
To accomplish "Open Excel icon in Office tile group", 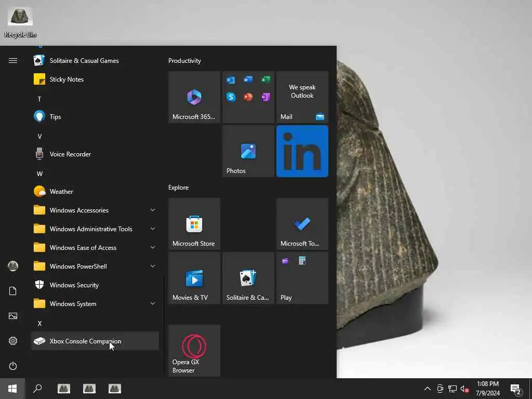I will click(x=265, y=79).
